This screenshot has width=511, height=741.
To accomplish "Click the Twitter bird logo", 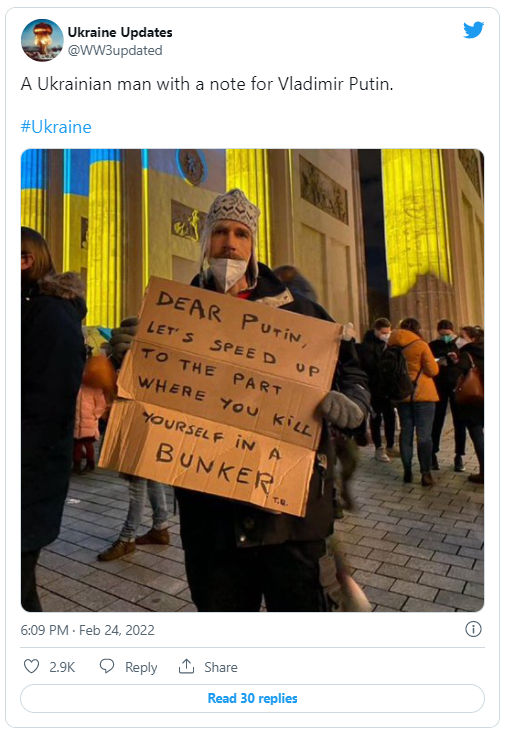I will [473, 30].
